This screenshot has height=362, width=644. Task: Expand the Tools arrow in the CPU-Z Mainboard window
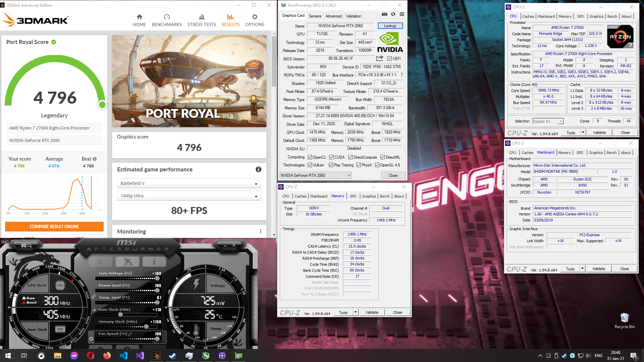(582, 269)
